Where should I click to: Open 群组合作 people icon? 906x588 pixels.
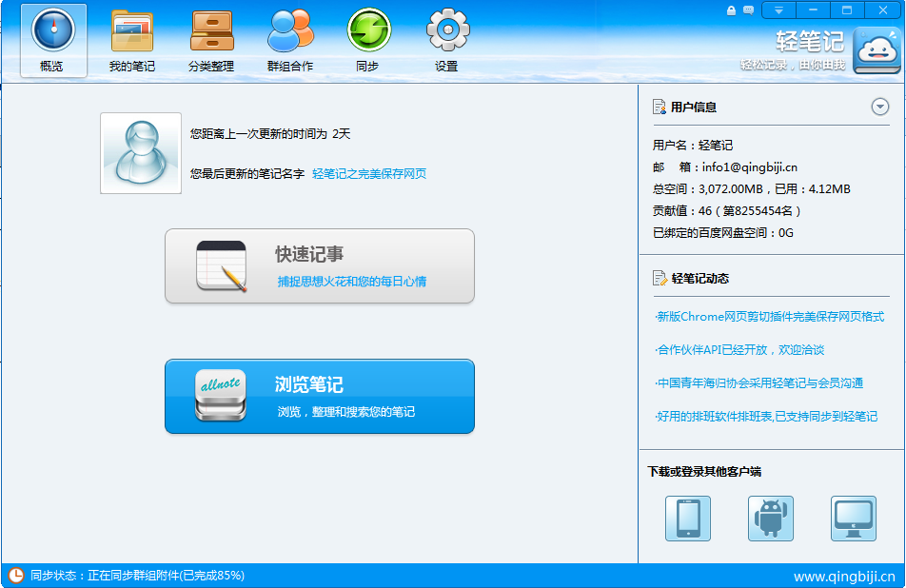pos(290,30)
